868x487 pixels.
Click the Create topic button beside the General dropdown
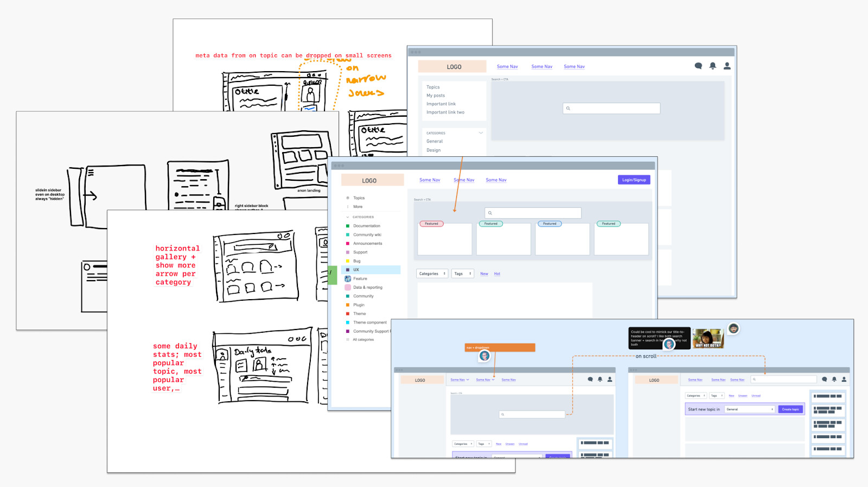coord(790,409)
